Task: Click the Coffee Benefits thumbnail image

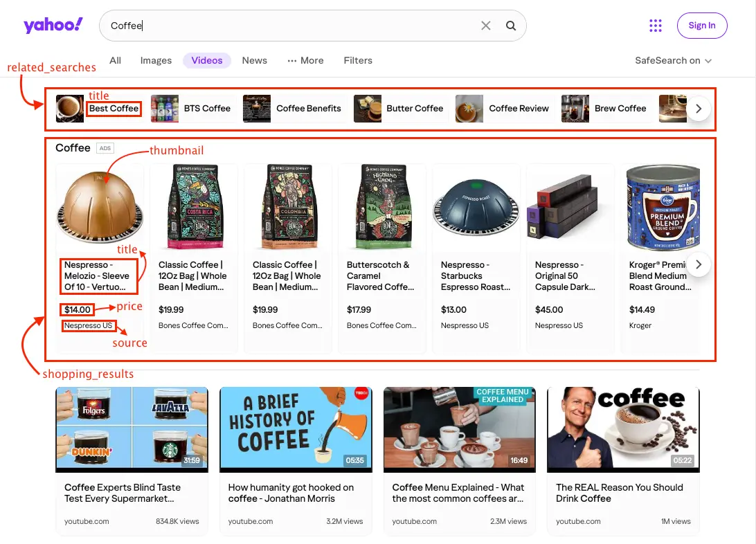Action: tap(256, 109)
